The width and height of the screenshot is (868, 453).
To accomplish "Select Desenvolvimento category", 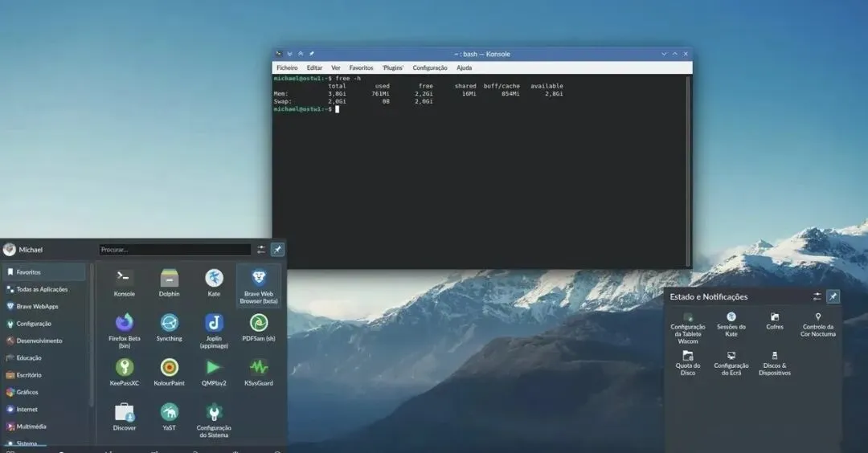I will [44, 341].
